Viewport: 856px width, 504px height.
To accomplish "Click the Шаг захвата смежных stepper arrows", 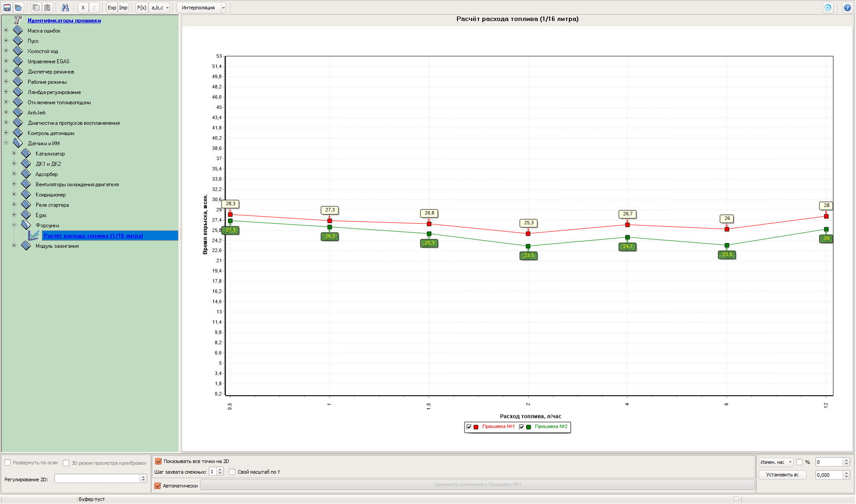I will pos(220,471).
